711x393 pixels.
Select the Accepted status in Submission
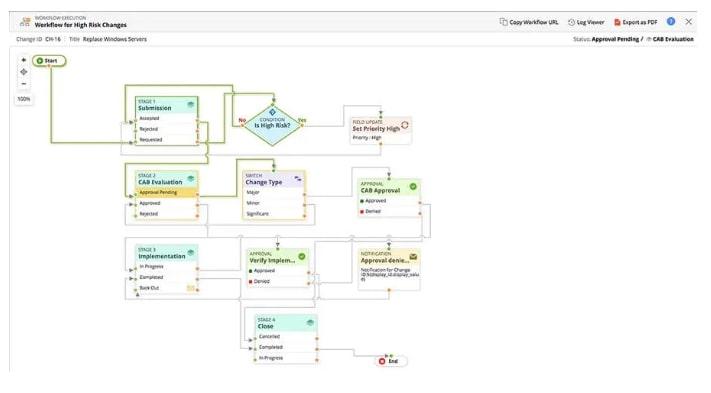[166, 118]
